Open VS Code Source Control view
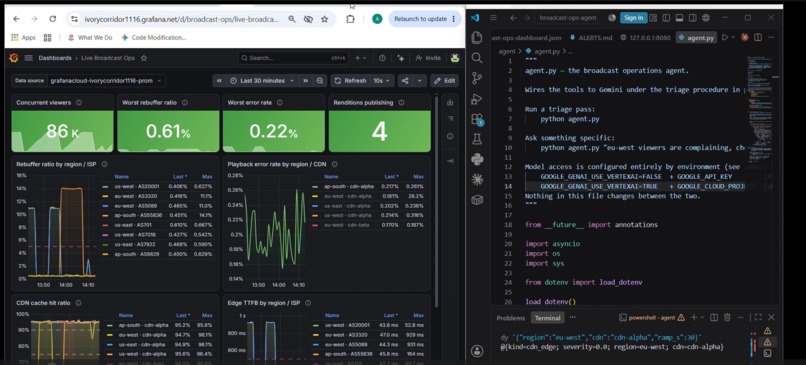This screenshot has height=365, width=806. (x=477, y=78)
